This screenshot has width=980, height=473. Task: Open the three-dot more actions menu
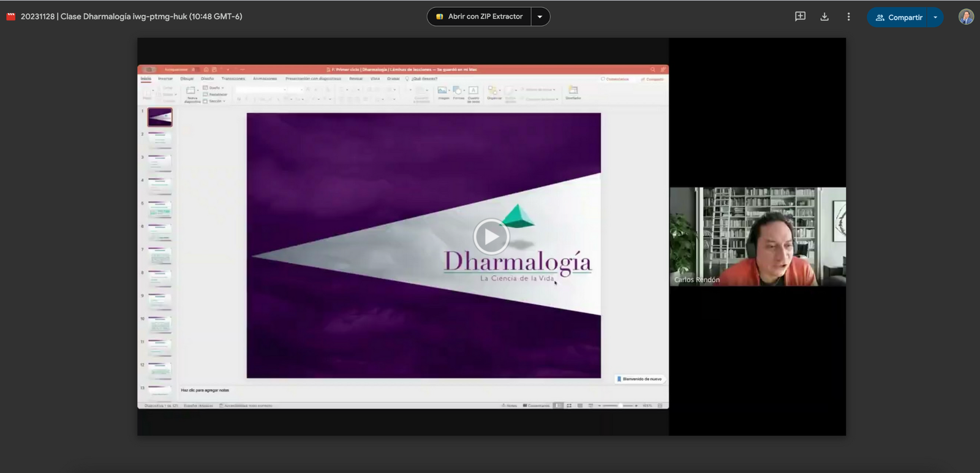(x=848, y=17)
